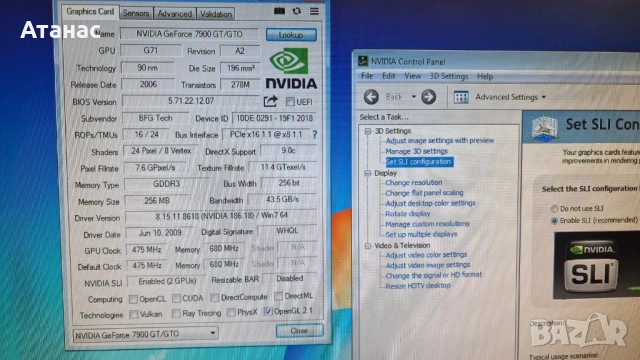This screenshot has height=360, width=640.
Task: Click the Close button in GPU-Z
Action: (299, 331)
